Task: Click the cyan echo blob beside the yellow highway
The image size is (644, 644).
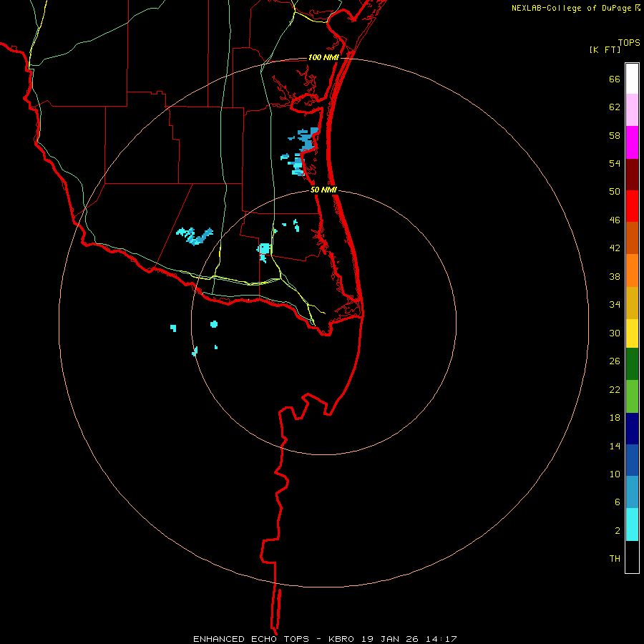Action: (x=263, y=250)
